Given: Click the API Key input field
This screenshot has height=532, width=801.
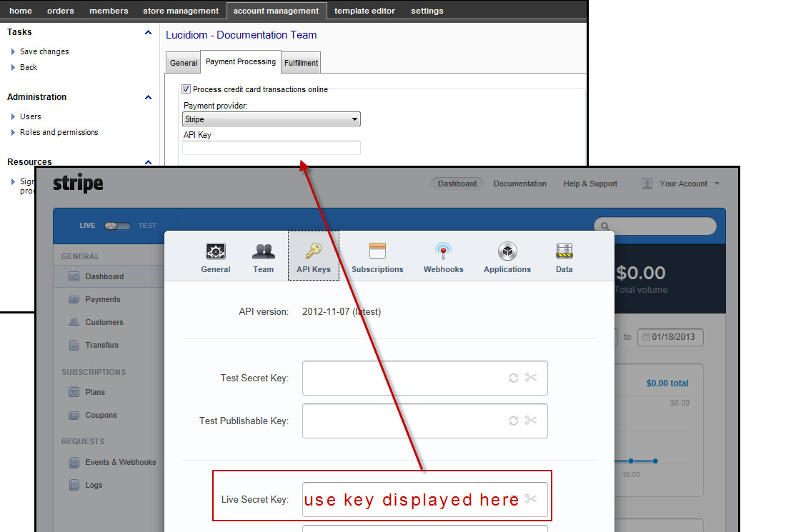Looking at the screenshot, I should tap(272, 148).
